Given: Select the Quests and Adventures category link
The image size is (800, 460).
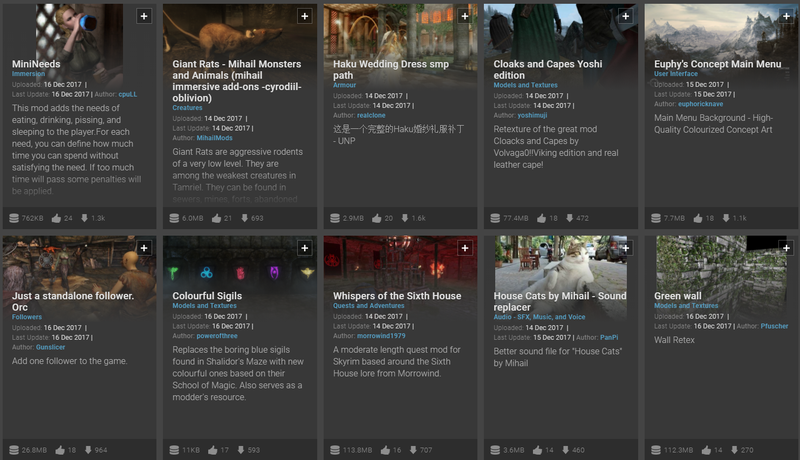Looking at the screenshot, I should coord(368,305).
